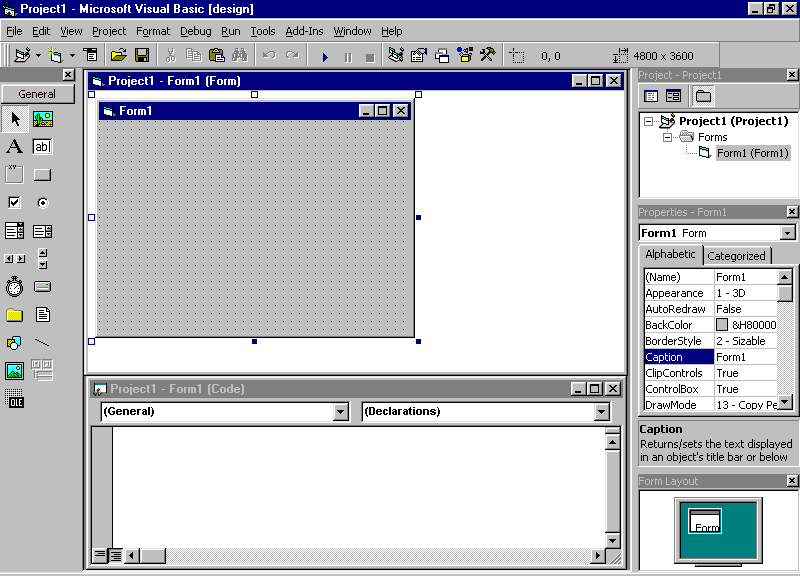Click the Caption value Form1
Screen dimensions: 800x576
[x=745, y=357]
